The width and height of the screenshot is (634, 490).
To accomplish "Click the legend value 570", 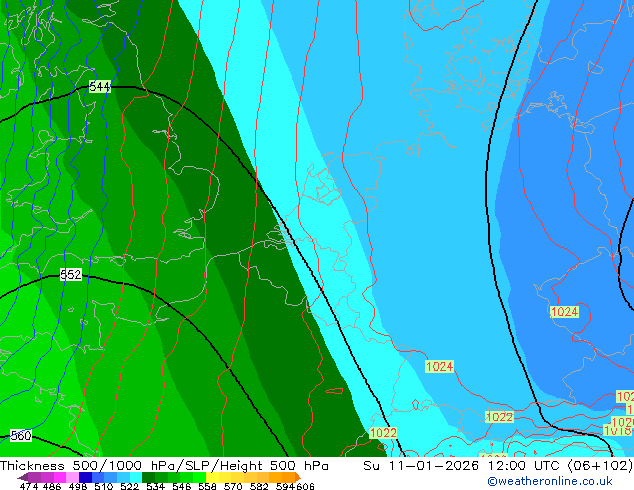I will (233, 486).
